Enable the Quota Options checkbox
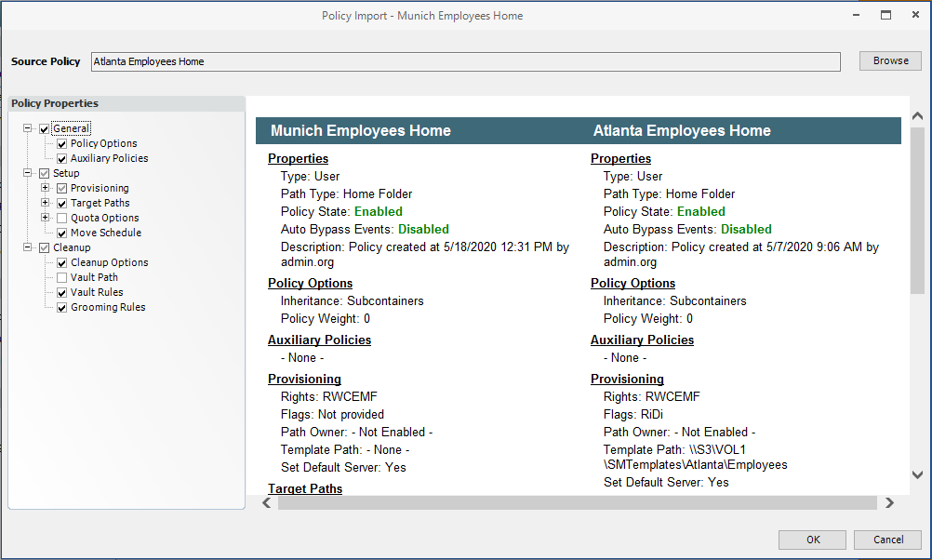932x560 pixels. coord(61,219)
